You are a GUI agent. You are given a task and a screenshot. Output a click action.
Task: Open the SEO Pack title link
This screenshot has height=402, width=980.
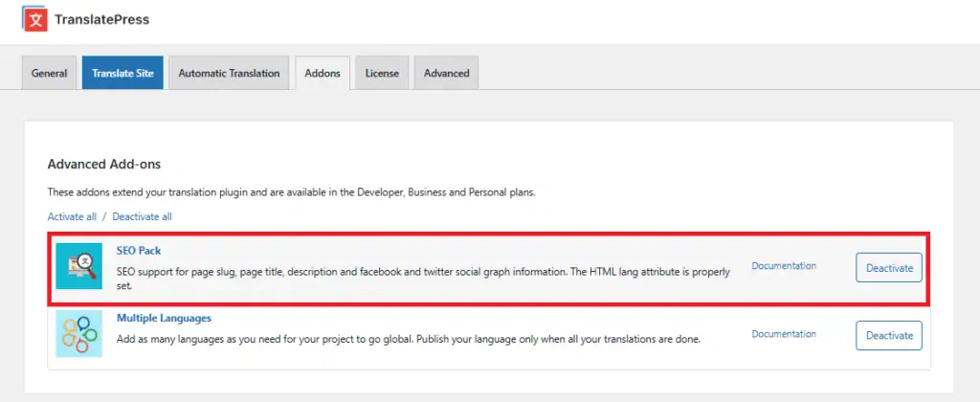pos(139,250)
